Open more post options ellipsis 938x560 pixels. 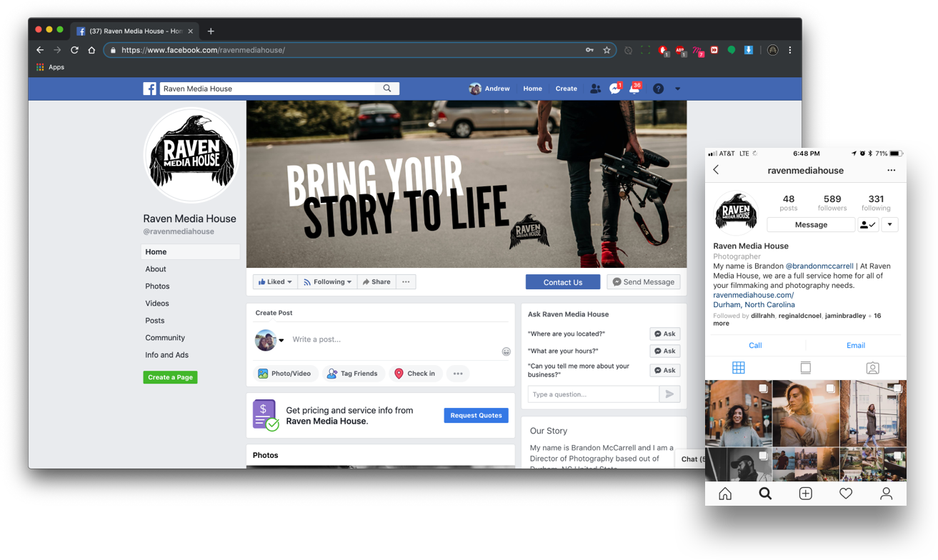point(458,374)
